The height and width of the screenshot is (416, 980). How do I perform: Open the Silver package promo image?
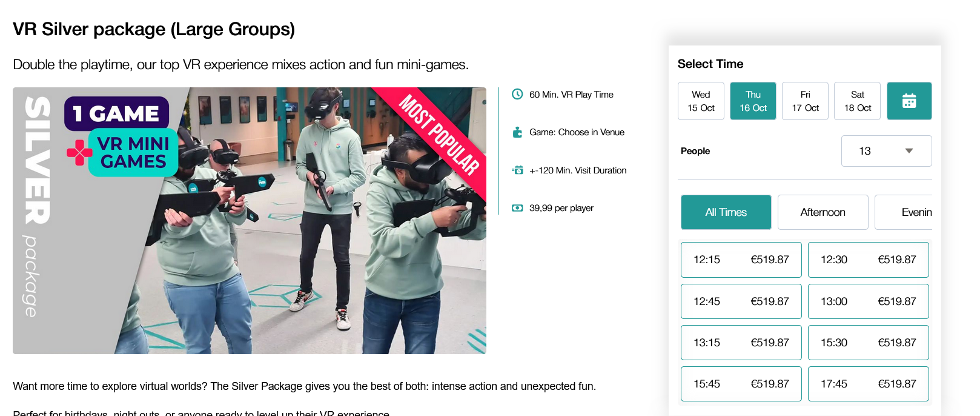(250, 221)
